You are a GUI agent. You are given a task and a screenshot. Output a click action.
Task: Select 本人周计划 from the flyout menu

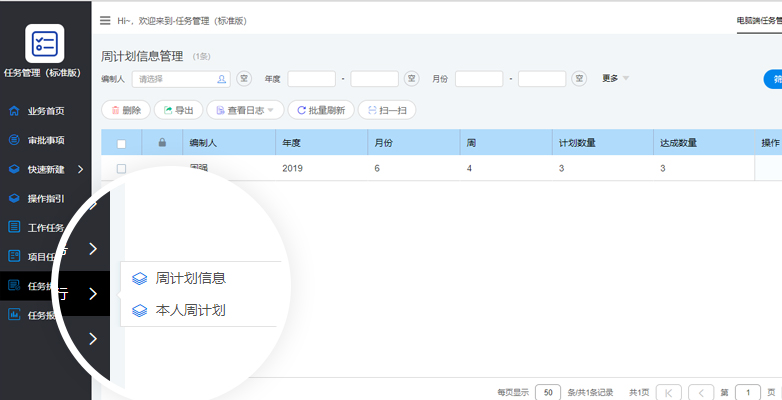[x=190, y=311]
